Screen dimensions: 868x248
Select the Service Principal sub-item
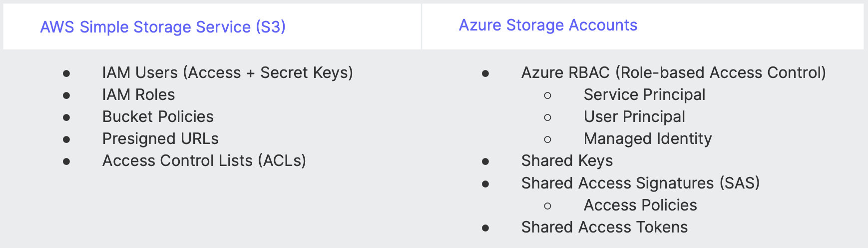coord(644,95)
